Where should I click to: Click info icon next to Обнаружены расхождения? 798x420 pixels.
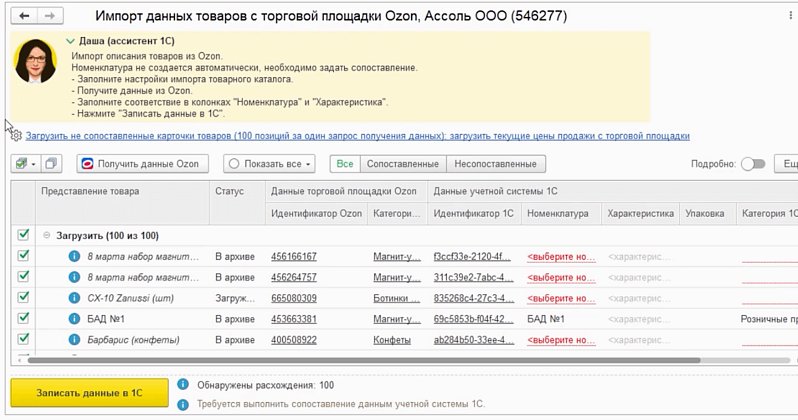(183, 385)
